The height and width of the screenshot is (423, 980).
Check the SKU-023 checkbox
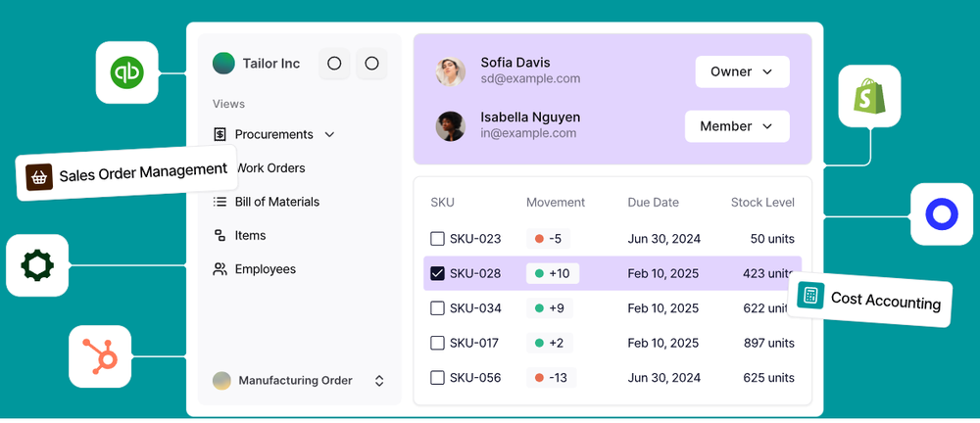click(437, 239)
